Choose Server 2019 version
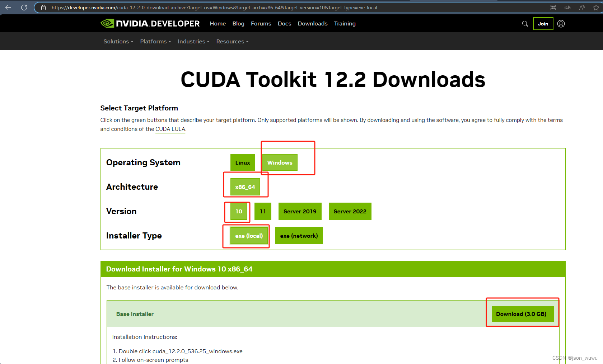This screenshot has width=603, height=364. click(x=300, y=212)
